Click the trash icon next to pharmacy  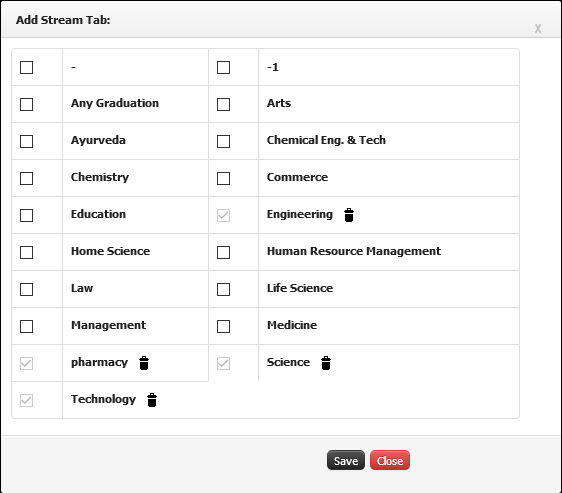pyautogui.click(x=144, y=363)
